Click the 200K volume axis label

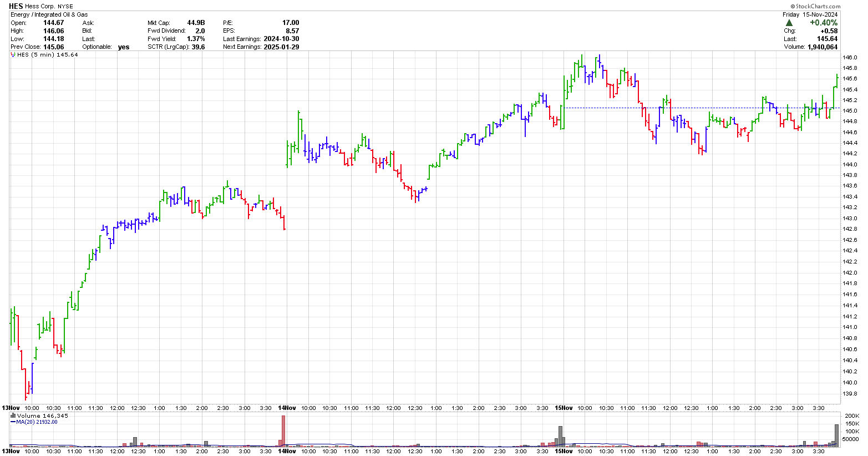click(x=851, y=416)
